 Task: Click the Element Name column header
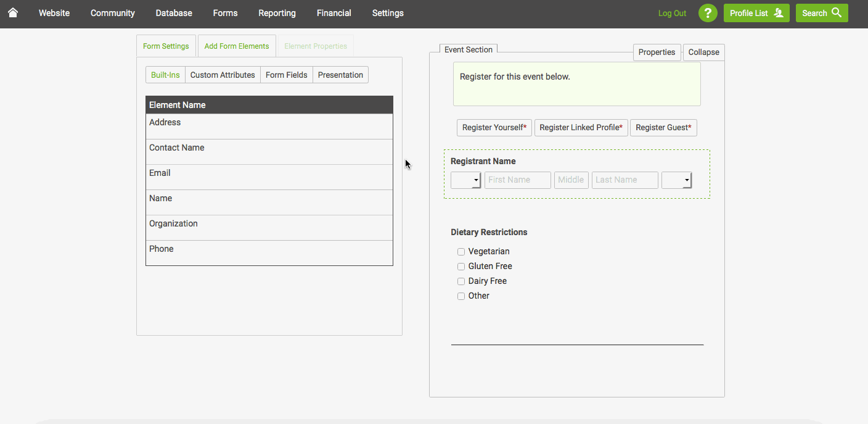(x=269, y=105)
